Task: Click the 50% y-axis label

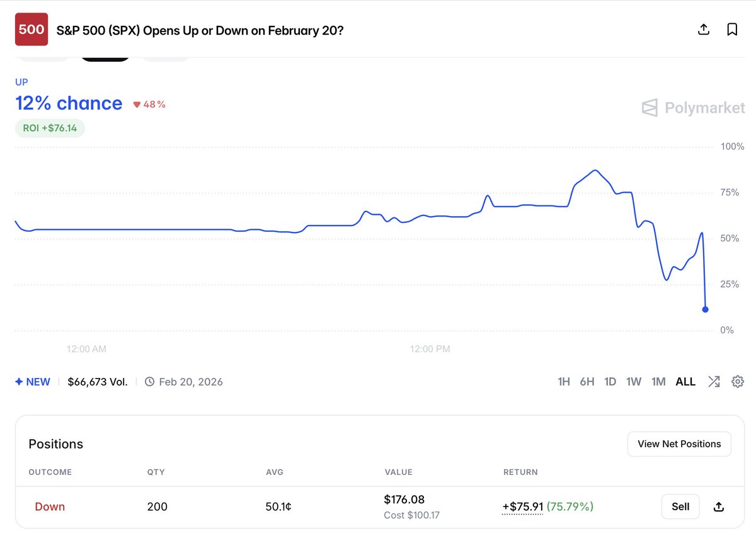Action: point(731,238)
